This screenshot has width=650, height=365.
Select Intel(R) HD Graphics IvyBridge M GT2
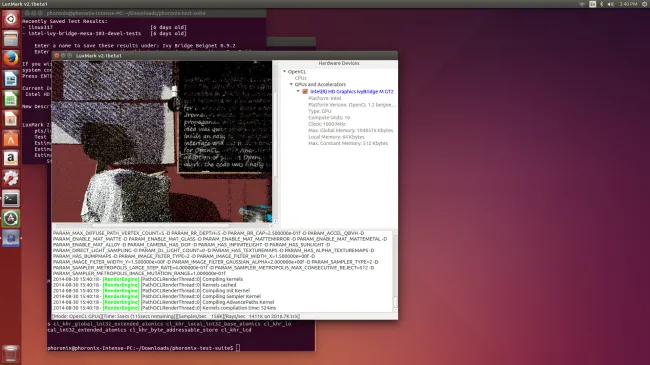click(352, 91)
